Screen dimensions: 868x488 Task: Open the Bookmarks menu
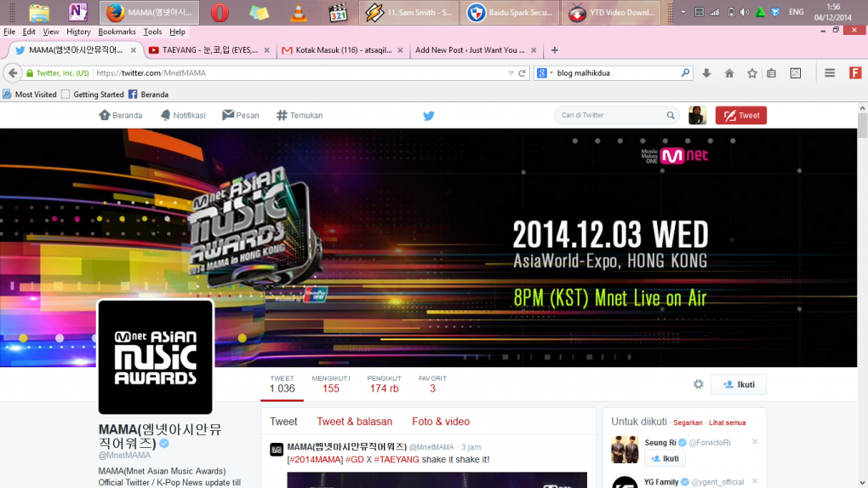tap(117, 32)
